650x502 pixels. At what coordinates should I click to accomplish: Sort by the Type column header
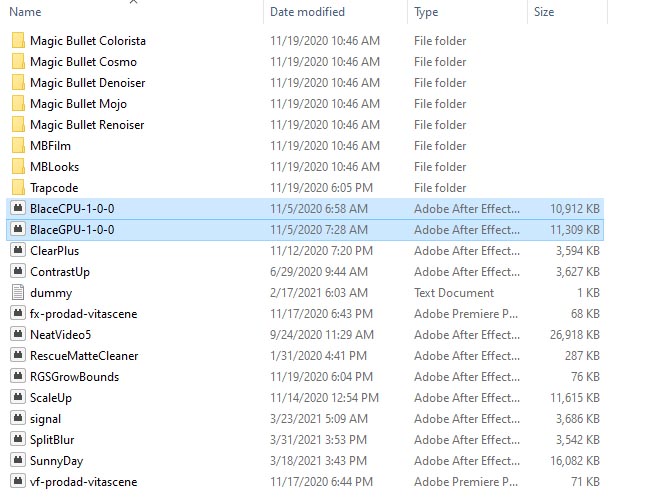click(x=426, y=12)
